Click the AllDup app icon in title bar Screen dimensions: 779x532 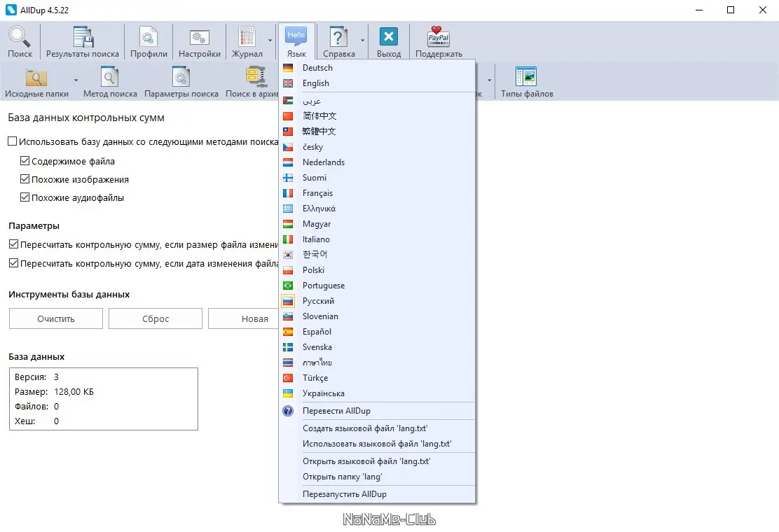coord(11,10)
